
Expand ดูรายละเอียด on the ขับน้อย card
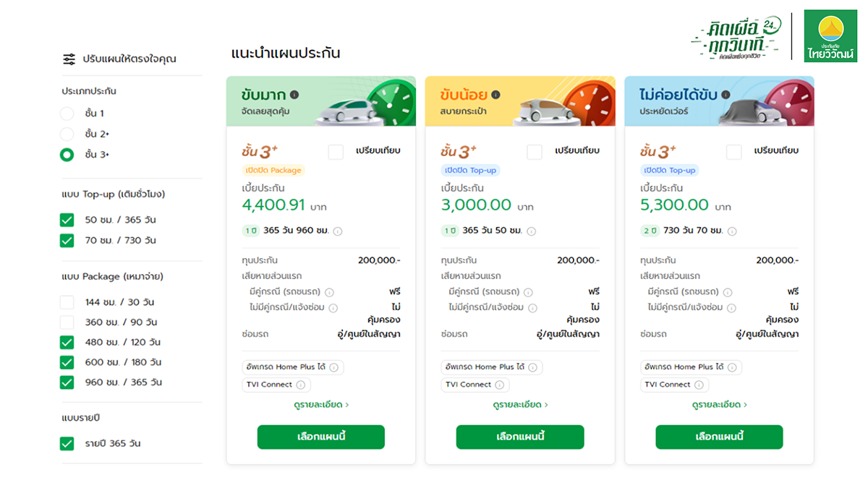(520, 405)
